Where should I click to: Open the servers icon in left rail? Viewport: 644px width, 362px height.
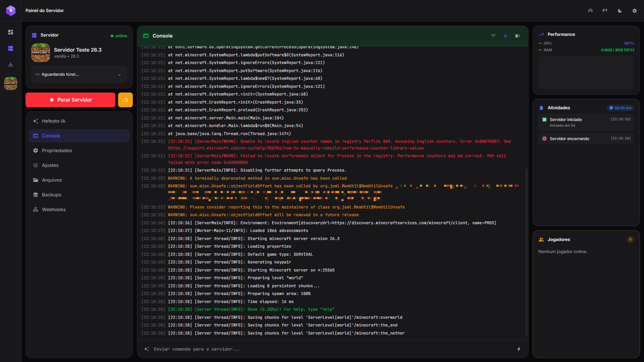pos(11,49)
